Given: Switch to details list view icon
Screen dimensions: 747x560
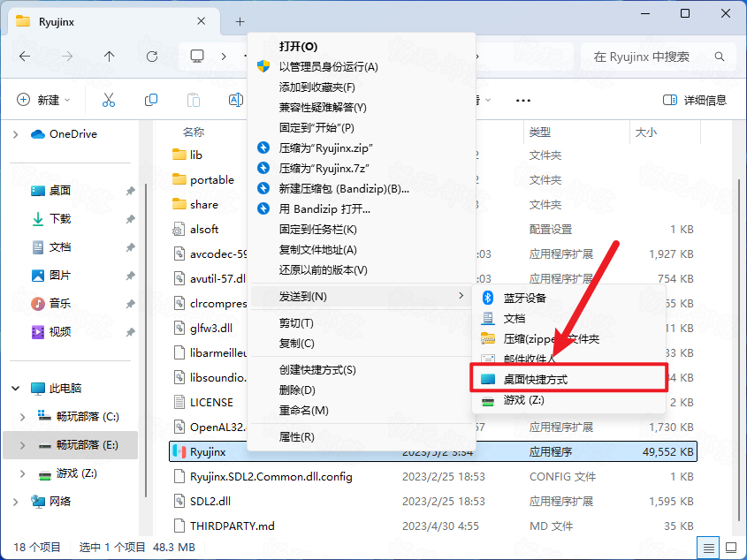Looking at the screenshot, I should click(x=708, y=548).
